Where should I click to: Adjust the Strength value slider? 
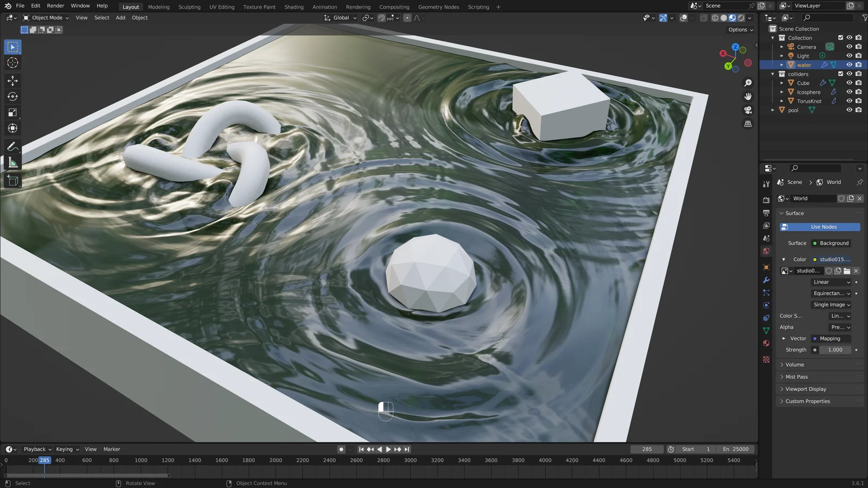coord(835,350)
